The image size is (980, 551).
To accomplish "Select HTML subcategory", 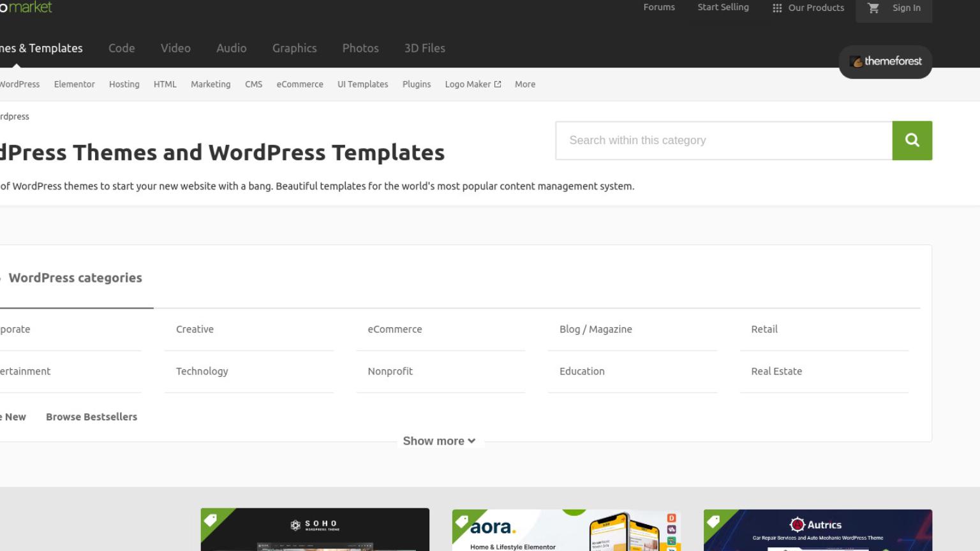I will (x=165, y=84).
